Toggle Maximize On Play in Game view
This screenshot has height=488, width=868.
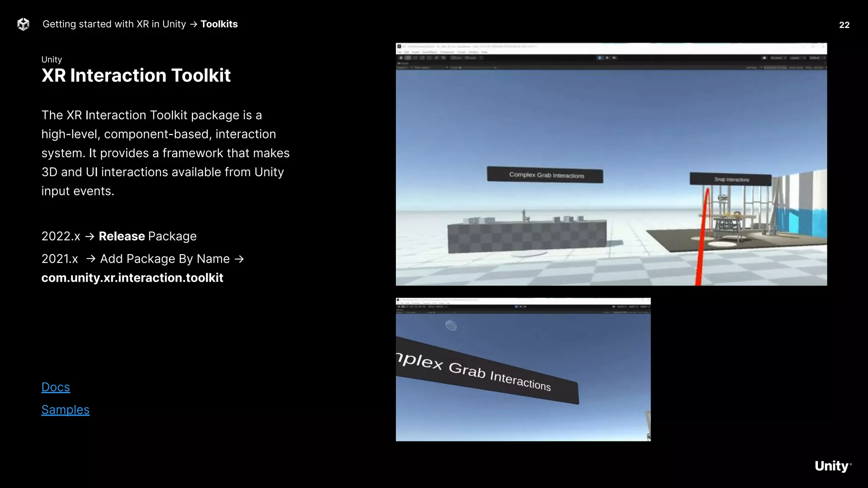pos(776,68)
